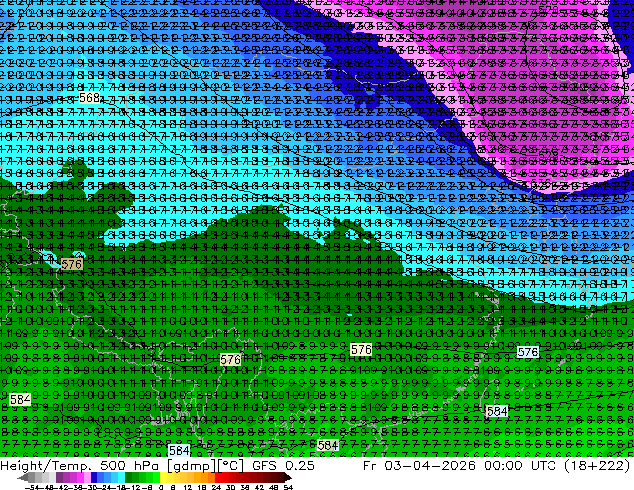The width and height of the screenshot is (634, 490).
Task: Click the yellow swatch in temperature legend
Action: (163, 477)
